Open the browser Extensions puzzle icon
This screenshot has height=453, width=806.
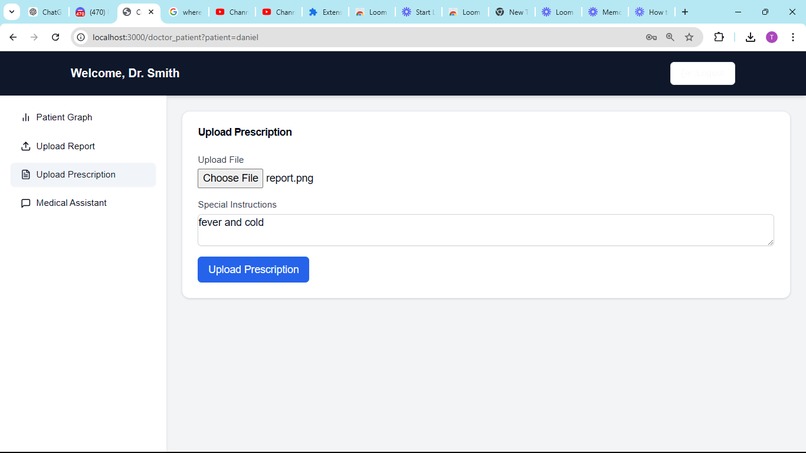719,37
